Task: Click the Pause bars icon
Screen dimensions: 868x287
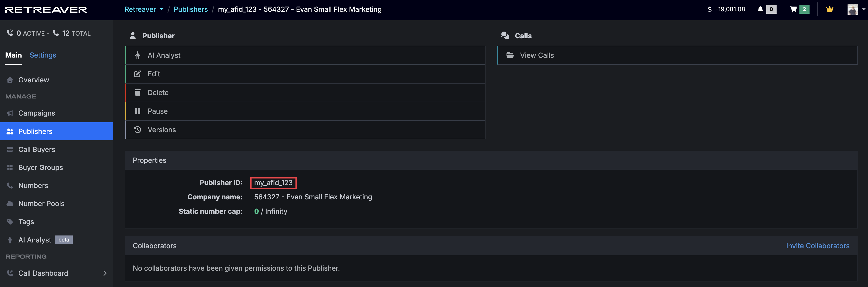Action: [x=137, y=111]
